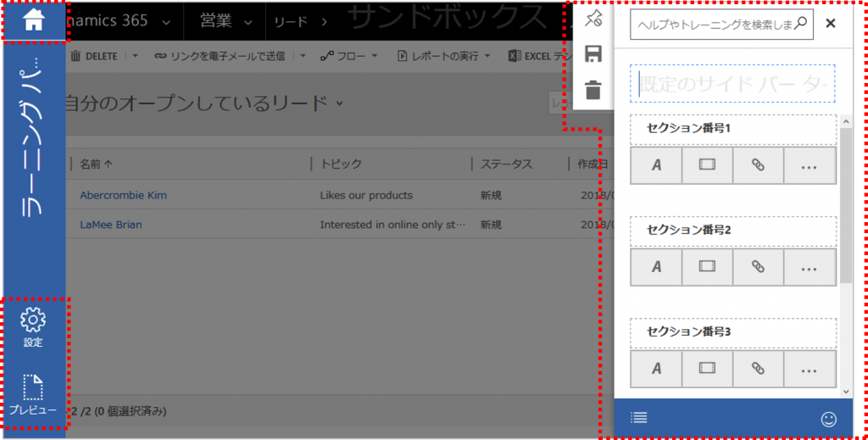This screenshot has height=440, width=868.
Task: Insert video into セクション番号1
Action: pyautogui.click(x=707, y=165)
